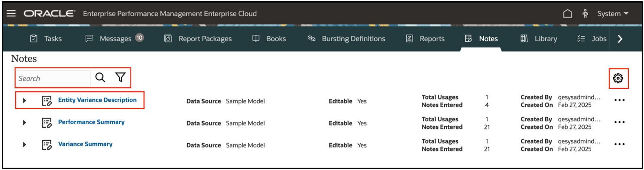
Task: Expand the Performance Summary row
Action: (x=24, y=122)
